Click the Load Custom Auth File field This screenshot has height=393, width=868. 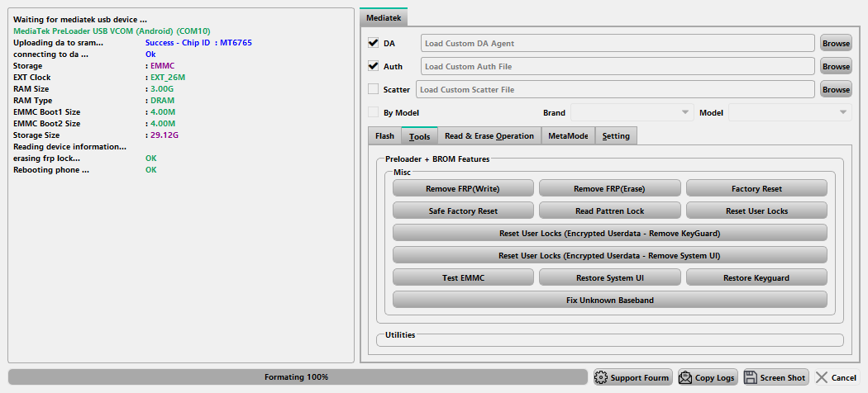pyautogui.click(x=618, y=66)
